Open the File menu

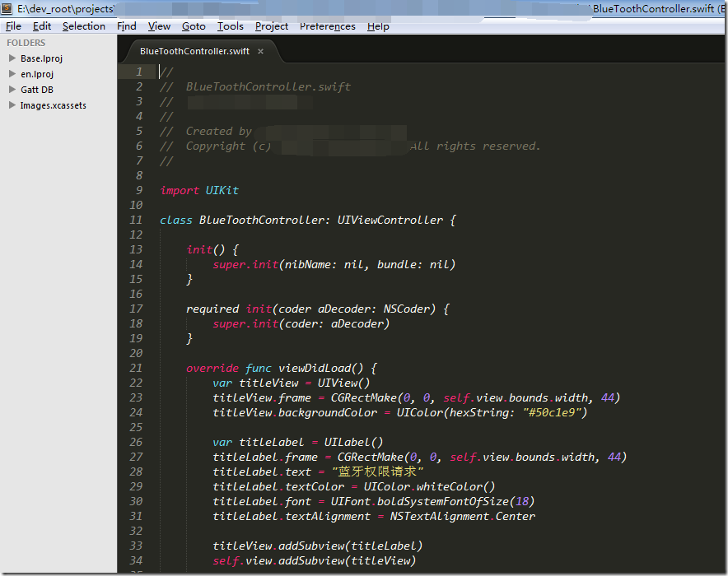coord(13,26)
